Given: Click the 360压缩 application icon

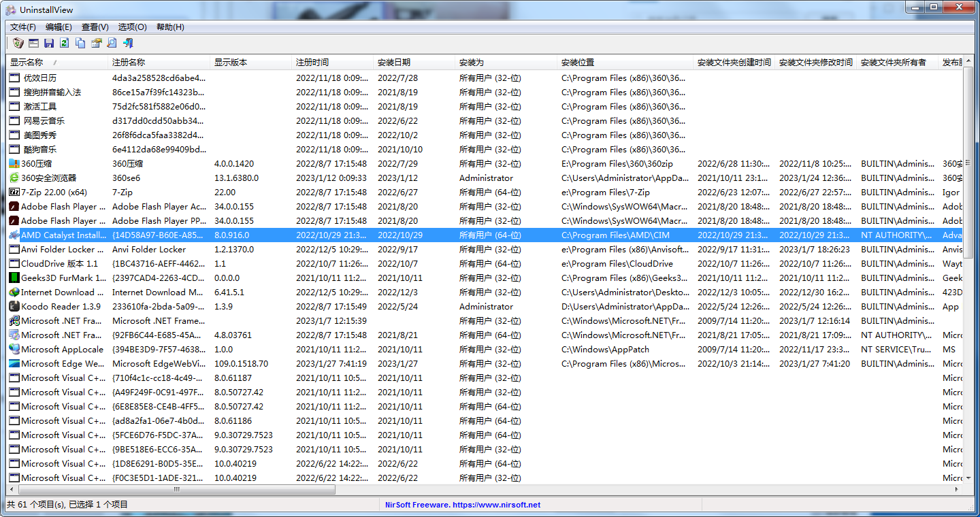Looking at the screenshot, I should (x=14, y=163).
